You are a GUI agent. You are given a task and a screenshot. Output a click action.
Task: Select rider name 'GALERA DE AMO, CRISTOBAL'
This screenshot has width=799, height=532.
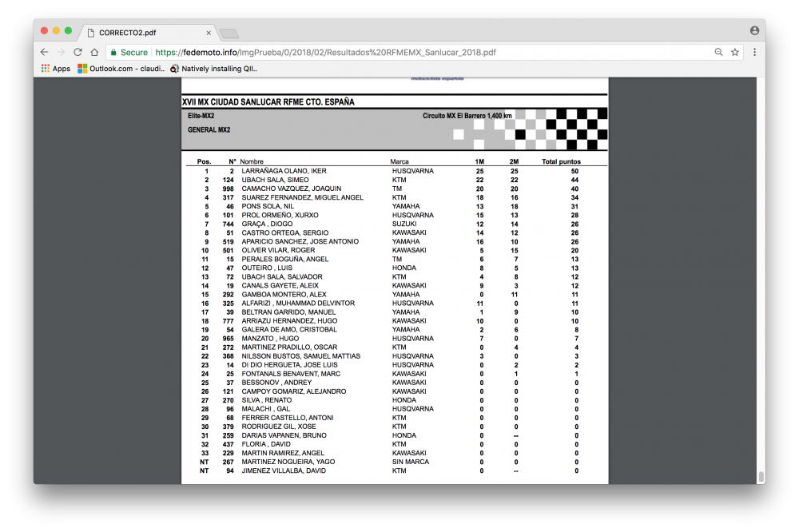[289, 330]
